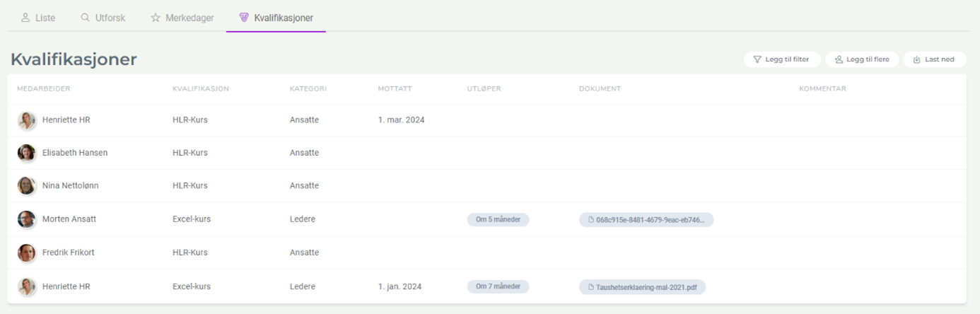This screenshot has height=314, width=980.
Task: Click Morten Ansatt's profile avatar
Action: (27, 219)
